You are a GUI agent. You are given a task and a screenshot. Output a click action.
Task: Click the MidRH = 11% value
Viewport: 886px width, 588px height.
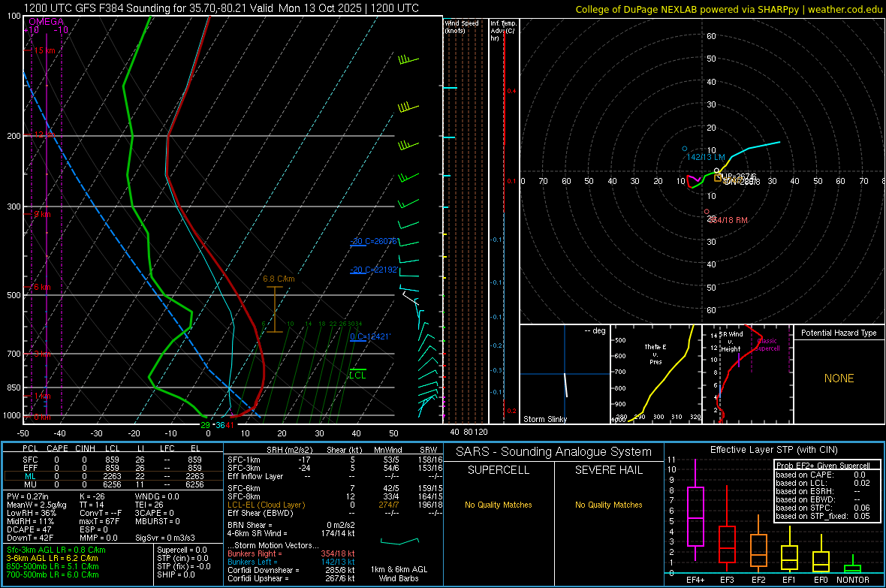pyautogui.click(x=30, y=521)
